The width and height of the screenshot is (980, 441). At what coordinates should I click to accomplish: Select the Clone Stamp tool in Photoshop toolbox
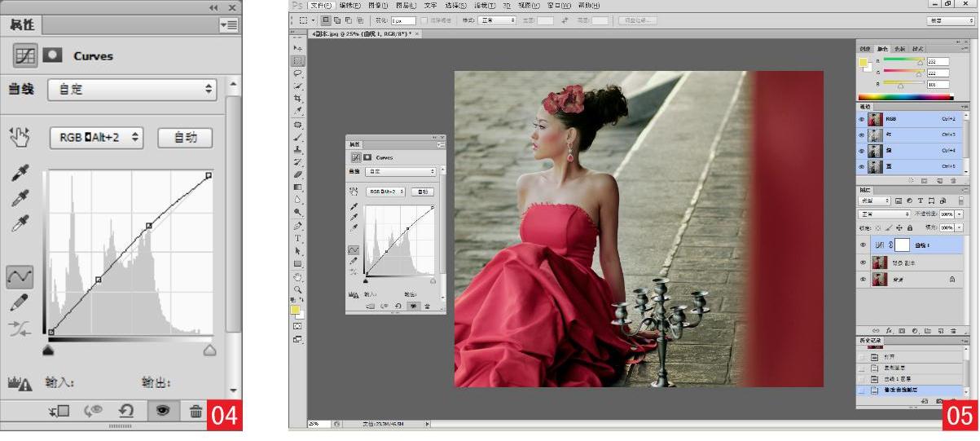click(x=298, y=149)
